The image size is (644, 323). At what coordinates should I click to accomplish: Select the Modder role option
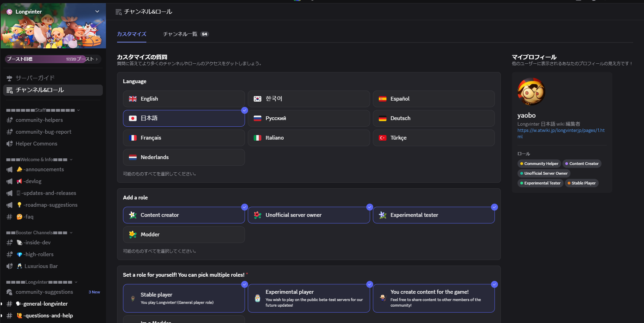click(x=184, y=235)
